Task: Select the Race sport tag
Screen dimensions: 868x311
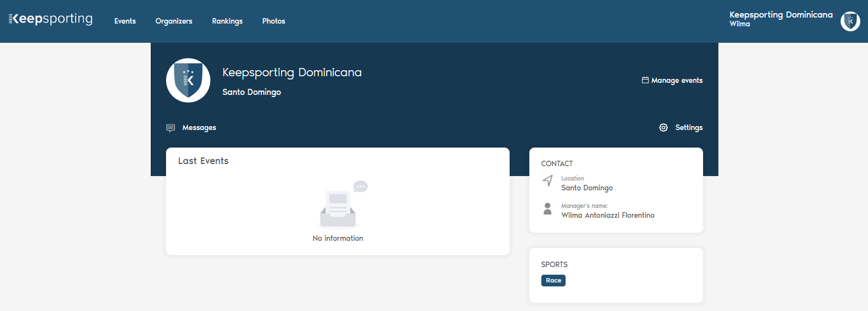Action: [x=553, y=280]
